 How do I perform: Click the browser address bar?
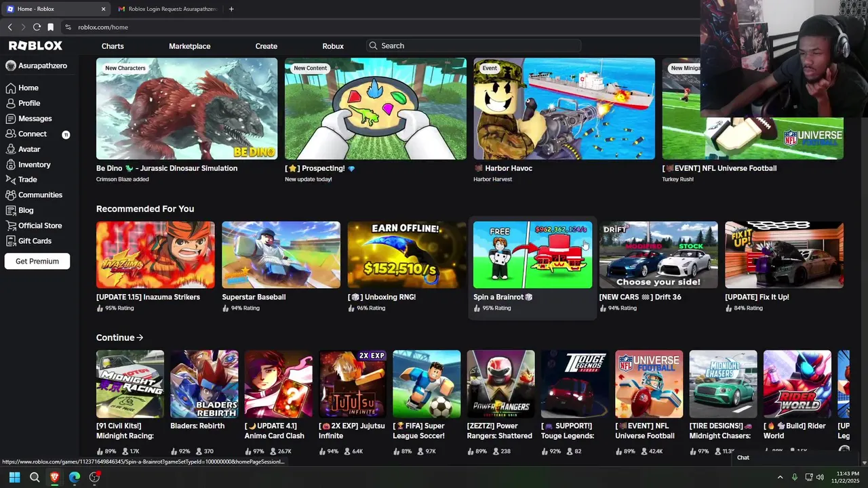pos(380,27)
